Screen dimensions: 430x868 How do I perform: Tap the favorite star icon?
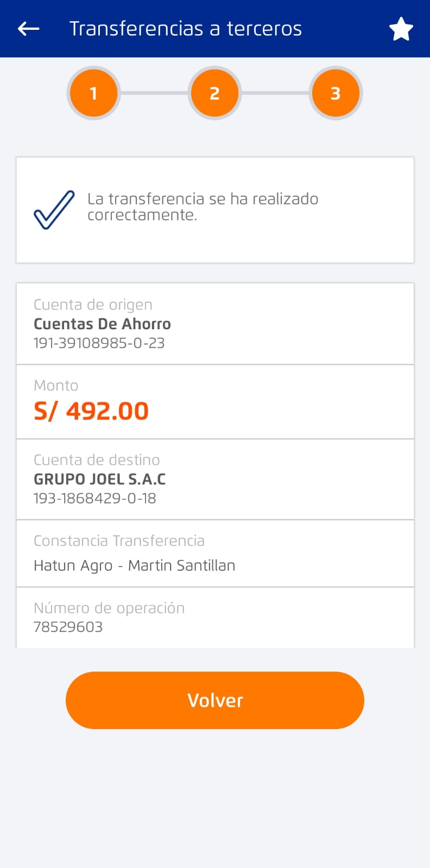point(401,29)
